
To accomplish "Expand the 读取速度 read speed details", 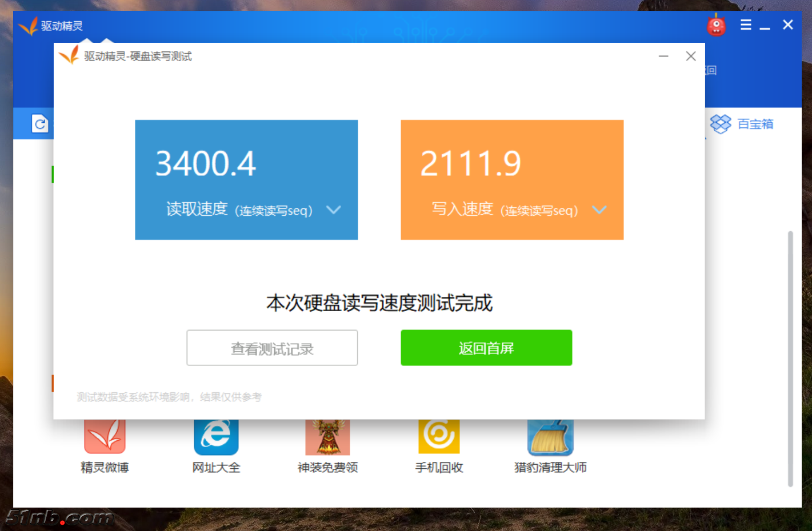I will pos(334,210).
